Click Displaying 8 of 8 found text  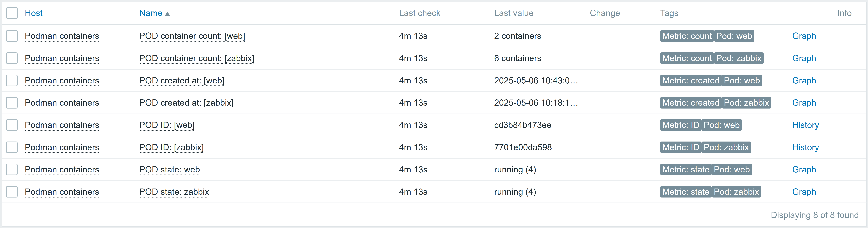(814, 215)
